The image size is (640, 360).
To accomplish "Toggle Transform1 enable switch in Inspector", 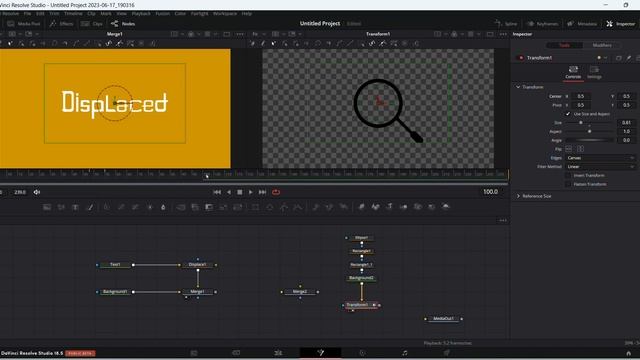I will (520, 58).
